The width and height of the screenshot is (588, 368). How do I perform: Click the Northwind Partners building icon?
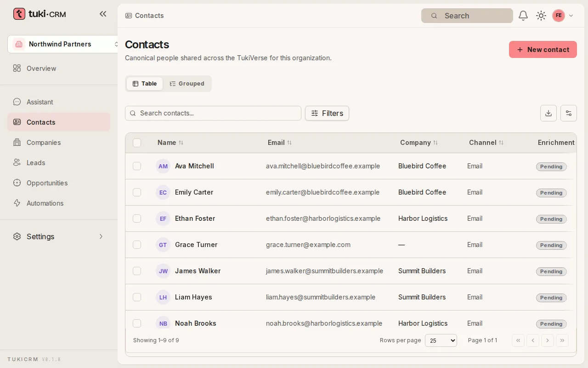tap(19, 44)
